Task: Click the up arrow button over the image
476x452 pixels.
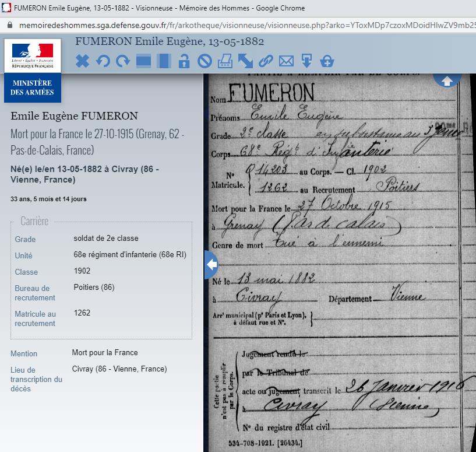Action: click(x=447, y=80)
